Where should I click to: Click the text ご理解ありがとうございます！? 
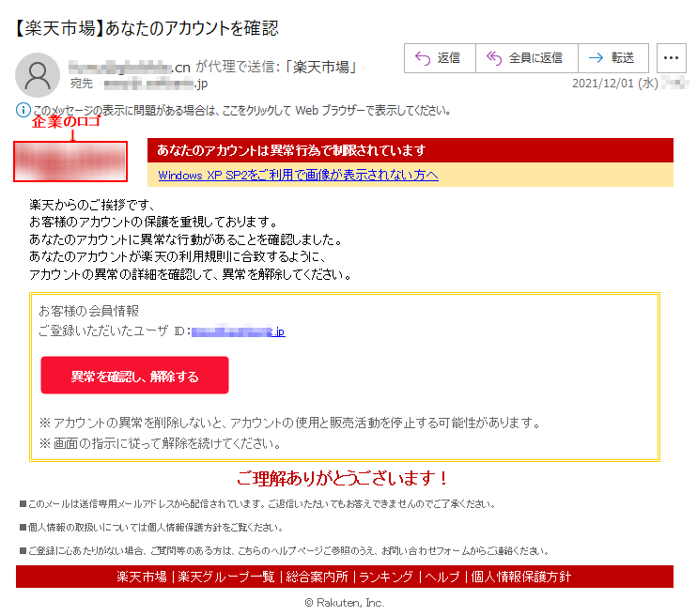pos(343,478)
